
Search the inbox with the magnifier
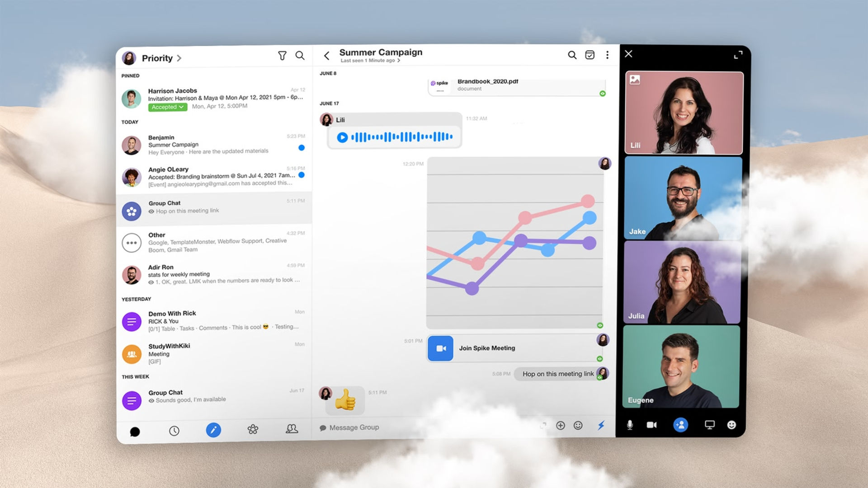pos(300,55)
